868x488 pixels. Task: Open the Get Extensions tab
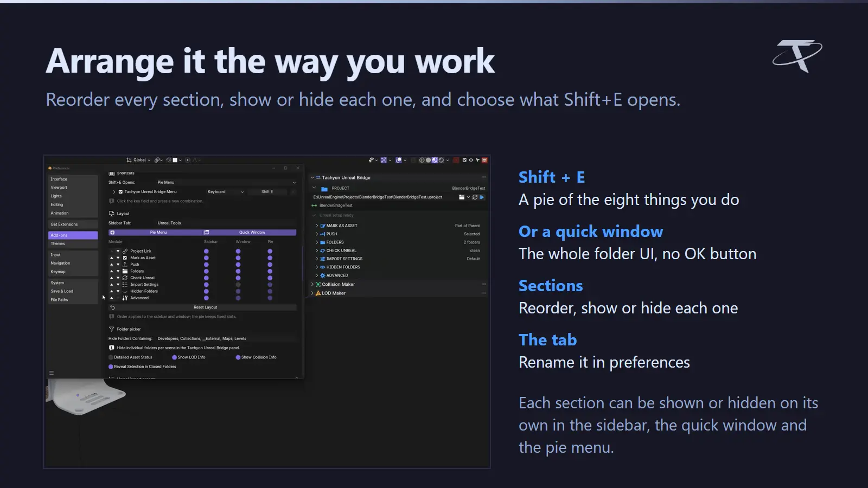pyautogui.click(x=73, y=224)
